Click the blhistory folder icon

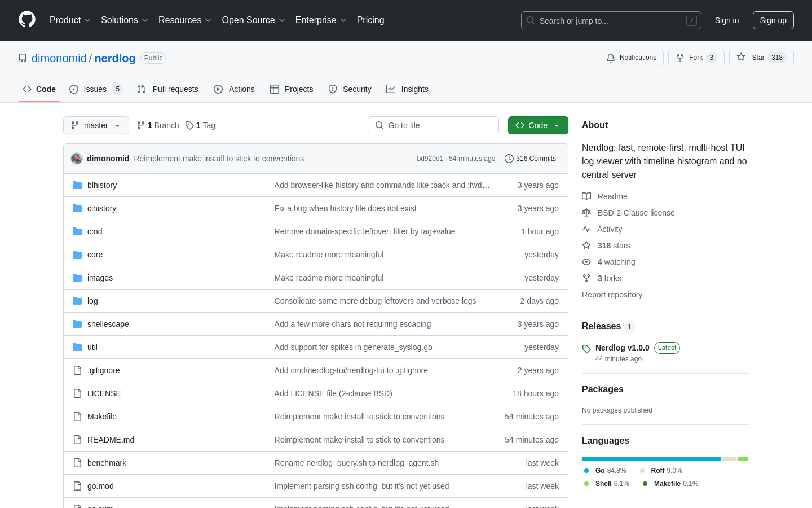77,185
